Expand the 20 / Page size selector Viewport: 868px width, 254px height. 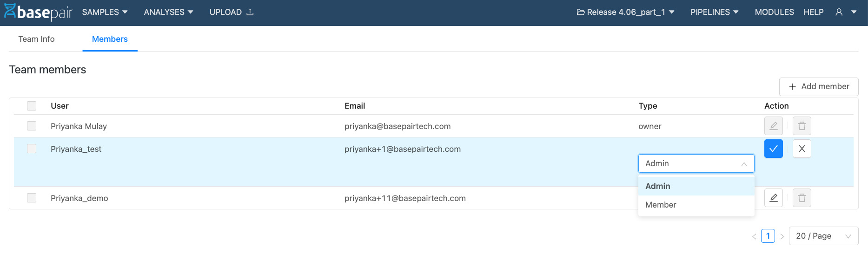point(823,236)
